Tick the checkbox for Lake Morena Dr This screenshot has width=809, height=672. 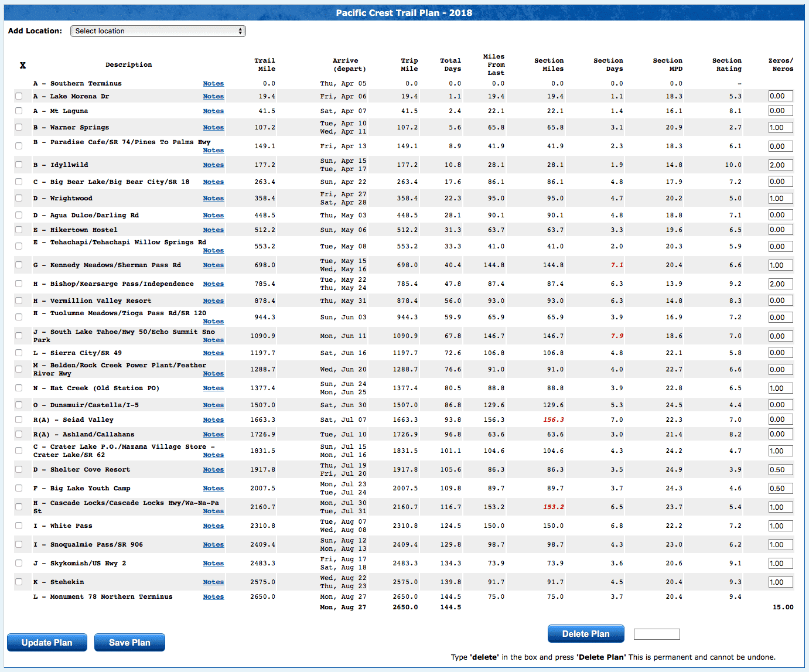[x=19, y=96]
